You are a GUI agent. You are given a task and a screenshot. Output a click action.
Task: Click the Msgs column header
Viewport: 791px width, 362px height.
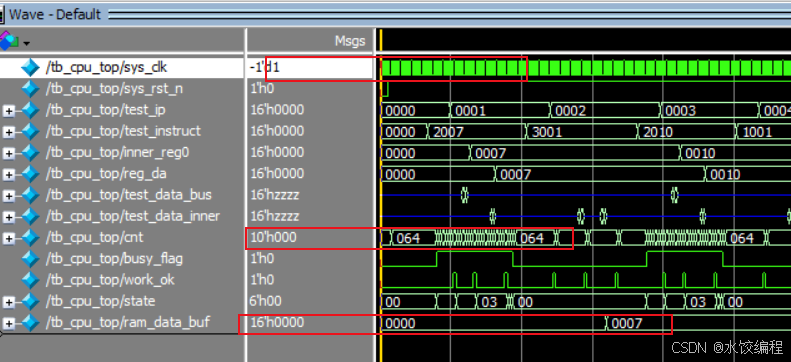350,41
